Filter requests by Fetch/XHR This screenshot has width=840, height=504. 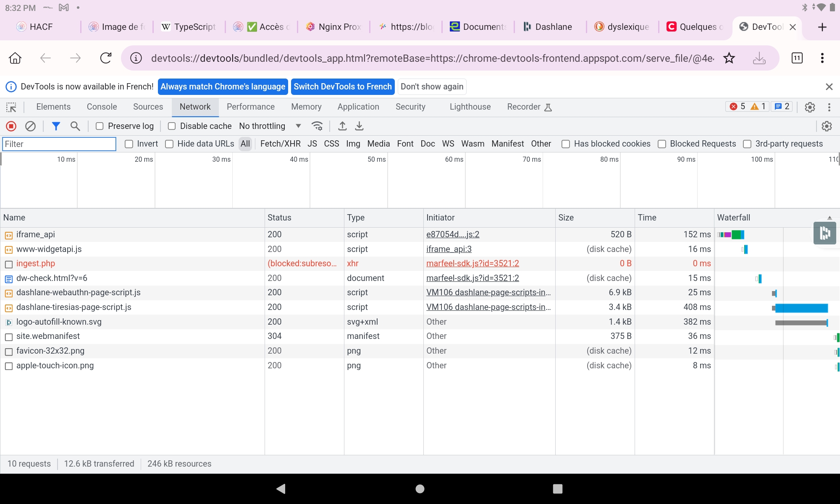[x=281, y=144]
